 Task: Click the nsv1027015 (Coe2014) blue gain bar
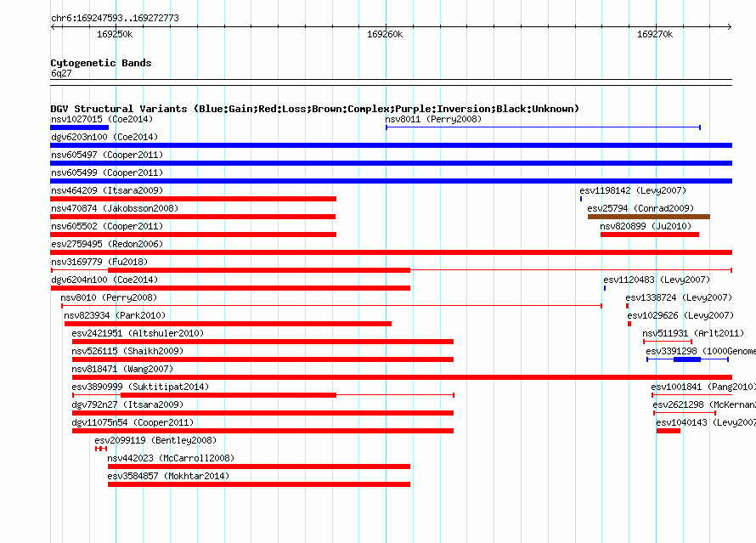pos(80,127)
